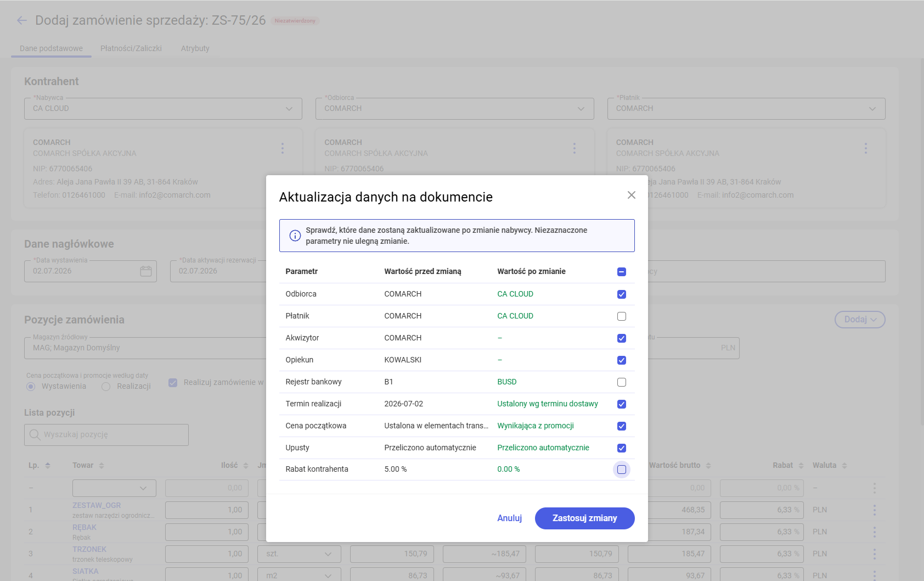
Task: Click the Zastosuj zmiany button
Action: [x=585, y=518]
